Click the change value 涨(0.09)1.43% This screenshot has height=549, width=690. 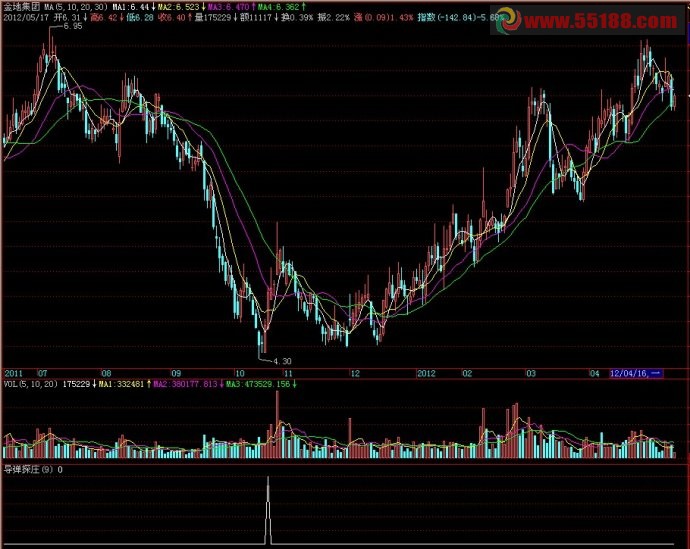[x=384, y=18]
